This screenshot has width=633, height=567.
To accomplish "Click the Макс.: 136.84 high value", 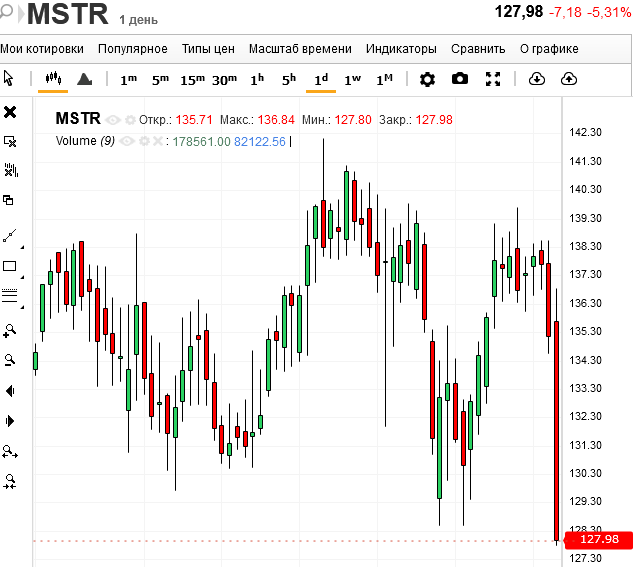I will coord(257,120).
